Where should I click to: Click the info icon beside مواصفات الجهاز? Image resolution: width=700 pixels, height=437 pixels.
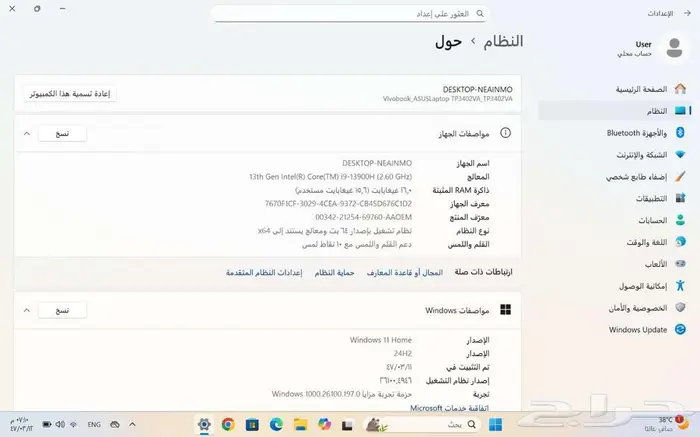[x=505, y=133]
